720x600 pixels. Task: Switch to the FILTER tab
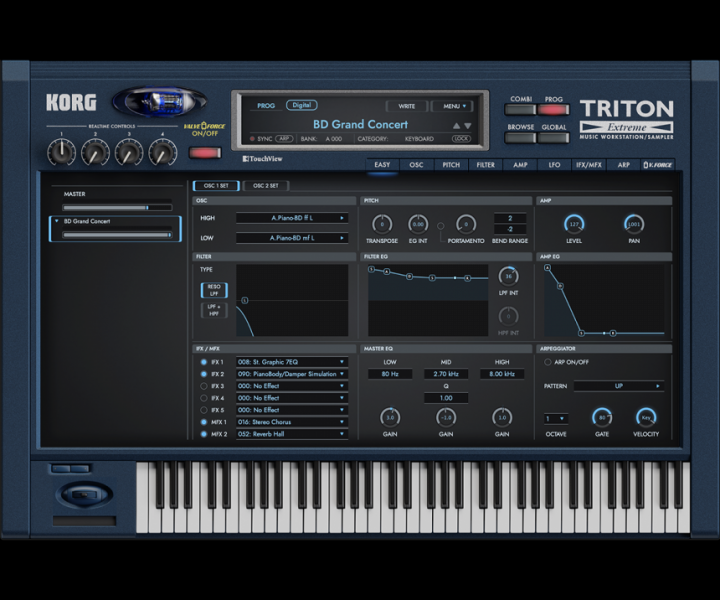485,164
